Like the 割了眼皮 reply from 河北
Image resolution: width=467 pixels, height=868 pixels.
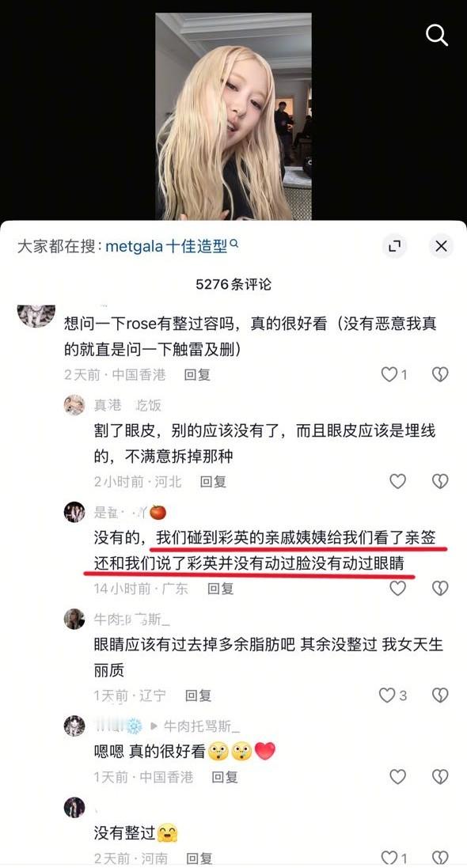coord(398,482)
